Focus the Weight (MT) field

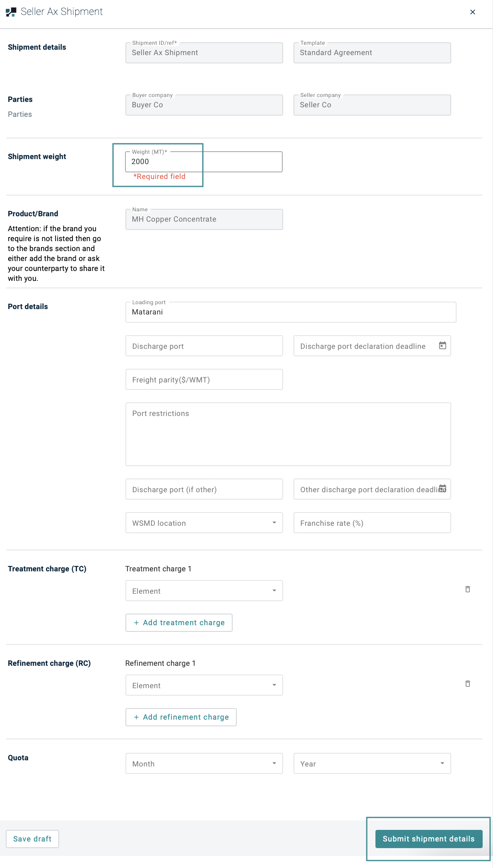click(x=204, y=162)
